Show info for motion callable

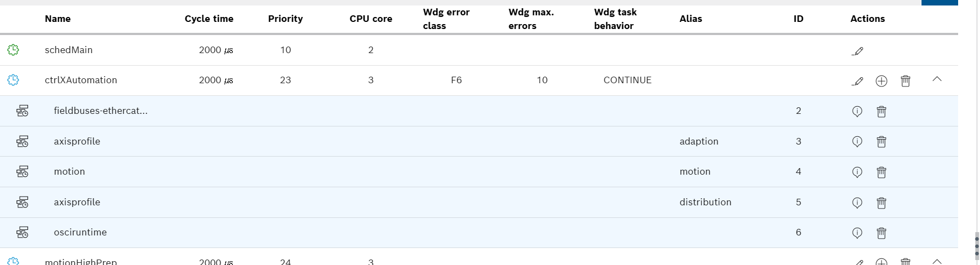click(x=857, y=172)
